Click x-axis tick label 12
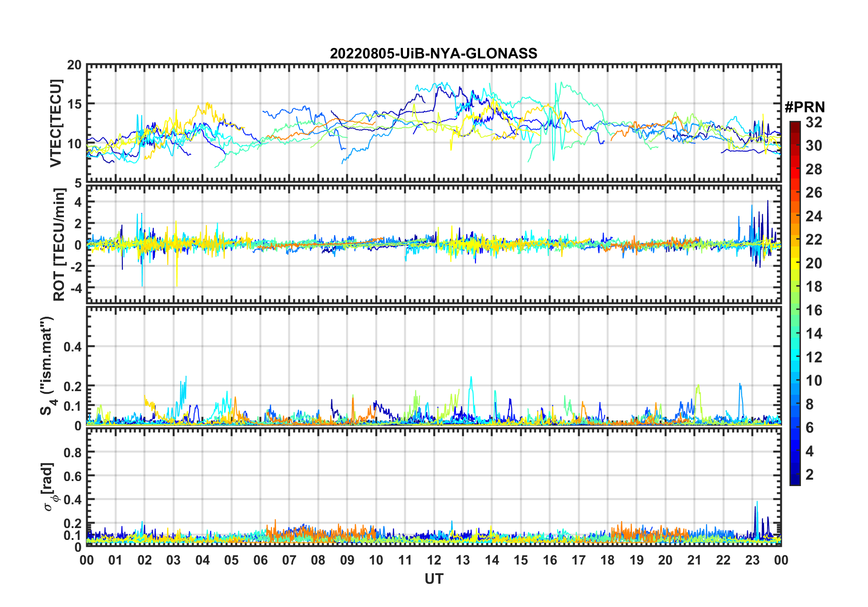This screenshot has width=868, height=607. [434, 560]
